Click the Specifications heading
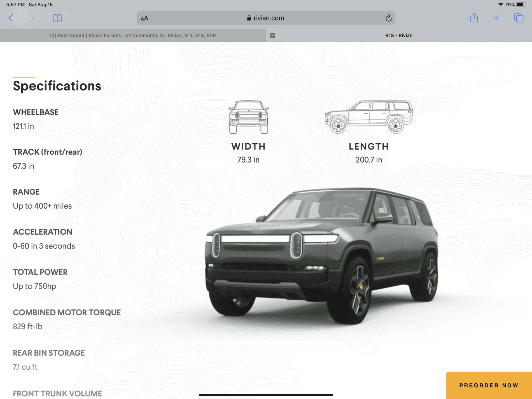 57,86
